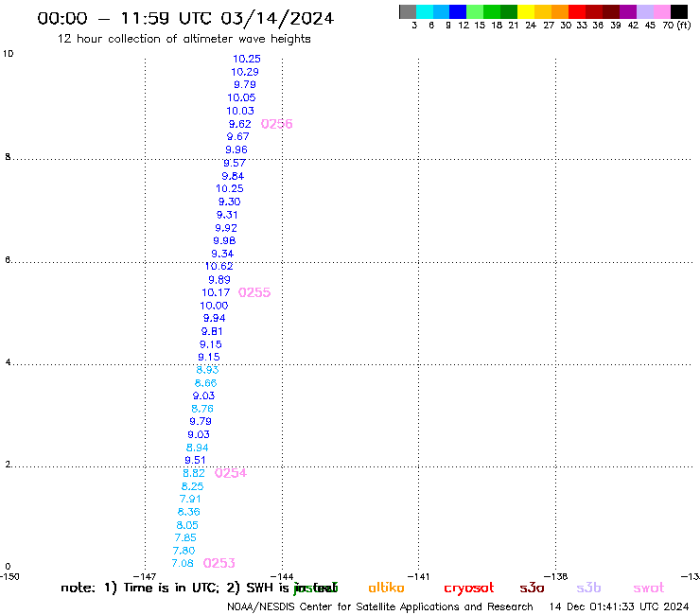This screenshot has height=615, width=700.
Task: Click the wave height value 9.30
Action: [229, 202]
